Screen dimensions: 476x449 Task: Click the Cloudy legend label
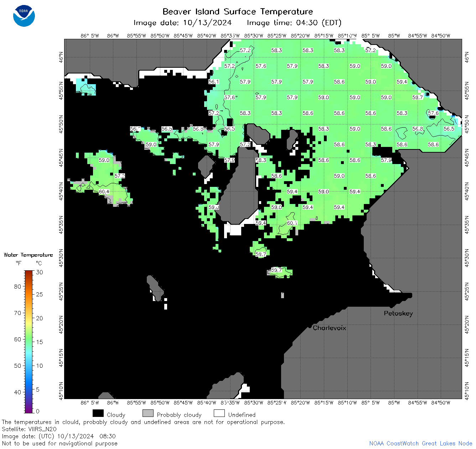pos(116,415)
